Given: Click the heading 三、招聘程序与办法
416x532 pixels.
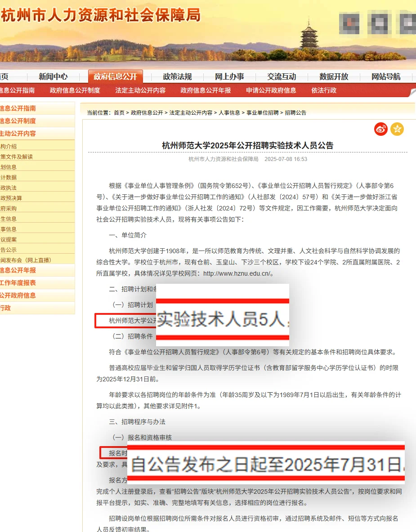Looking at the screenshot, I should click(137, 422).
